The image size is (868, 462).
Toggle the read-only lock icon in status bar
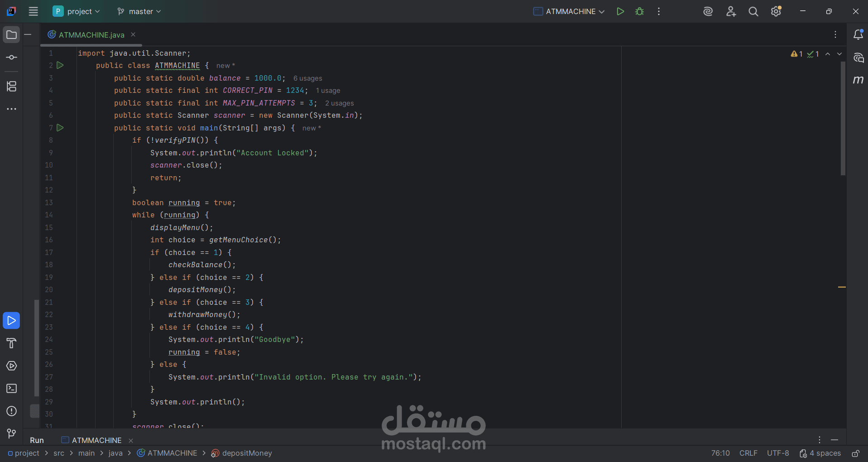click(855, 453)
